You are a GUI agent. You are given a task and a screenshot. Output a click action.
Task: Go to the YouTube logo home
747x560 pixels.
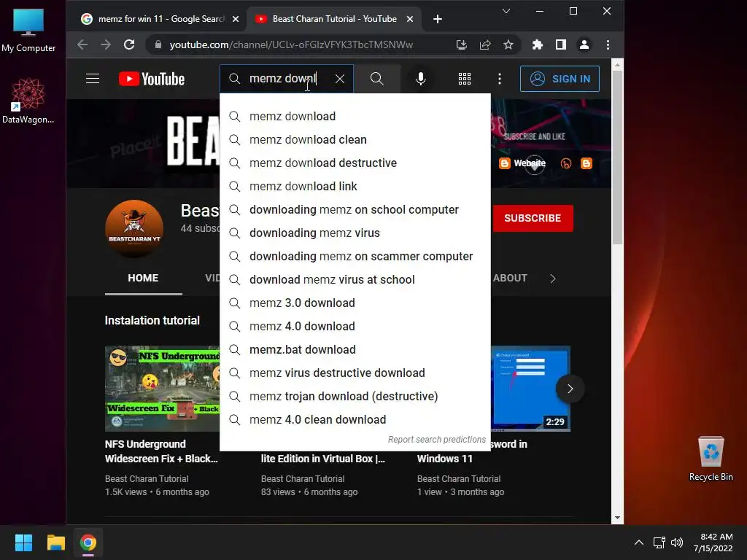152,79
